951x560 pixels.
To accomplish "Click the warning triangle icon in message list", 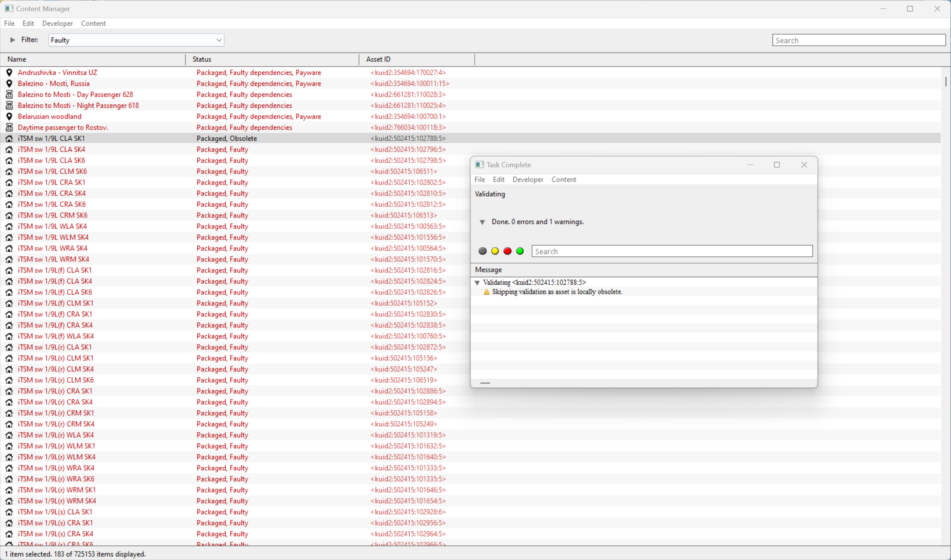I will [x=486, y=292].
